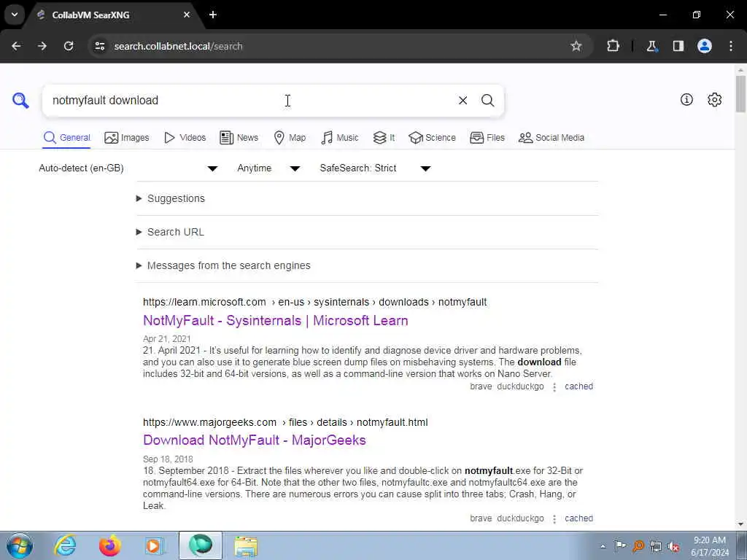The height and width of the screenshot is (560, 747).
Task: View site information icon in address bar
Action: coord(99,46)
